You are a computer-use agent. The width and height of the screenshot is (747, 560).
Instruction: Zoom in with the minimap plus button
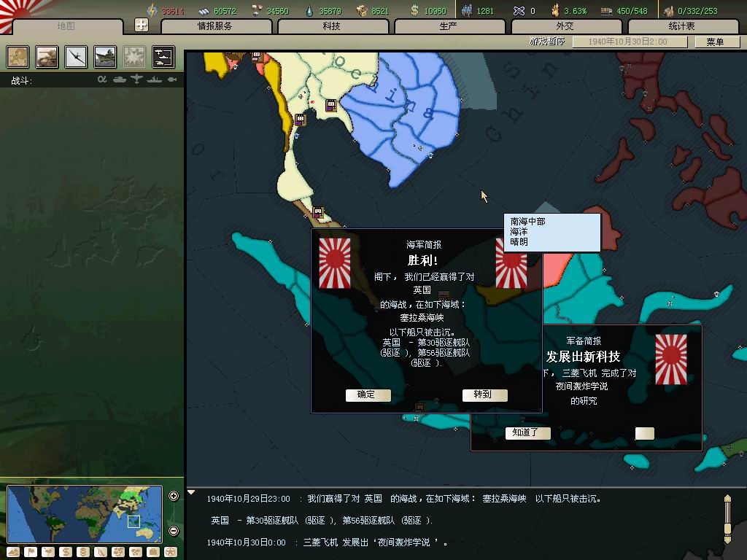point(174,497)
